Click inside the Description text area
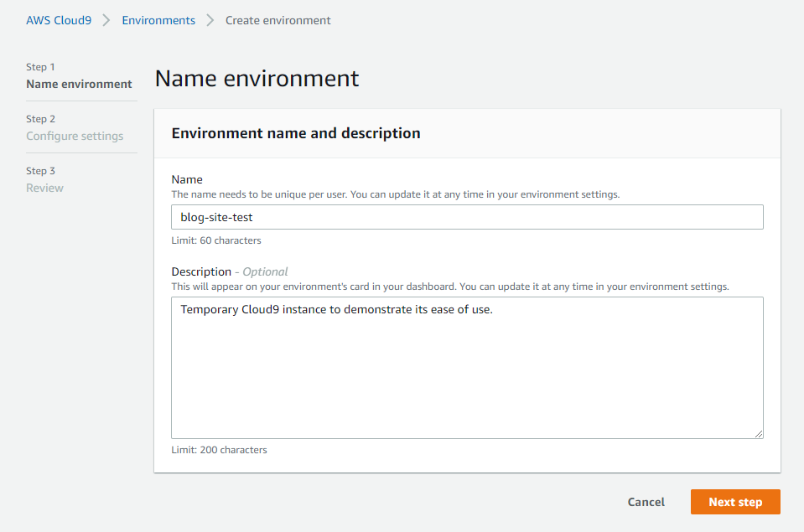Screen dimensions: 804x532 tap(467, 367)
